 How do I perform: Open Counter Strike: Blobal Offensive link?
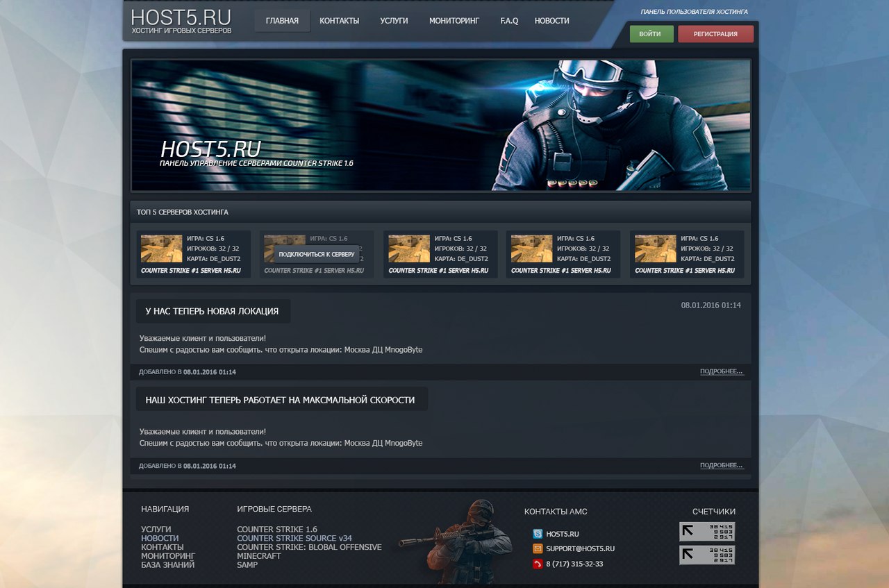coord(309,547)
